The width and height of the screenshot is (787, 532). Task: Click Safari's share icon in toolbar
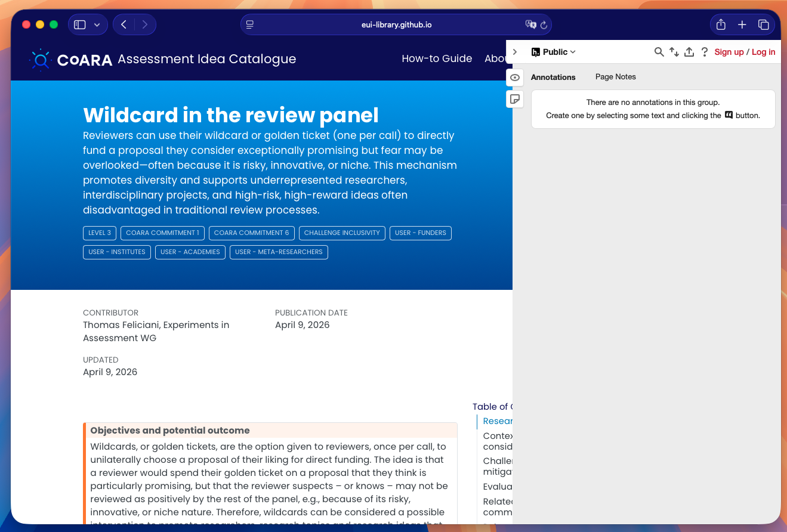click(x=721, y=24)
